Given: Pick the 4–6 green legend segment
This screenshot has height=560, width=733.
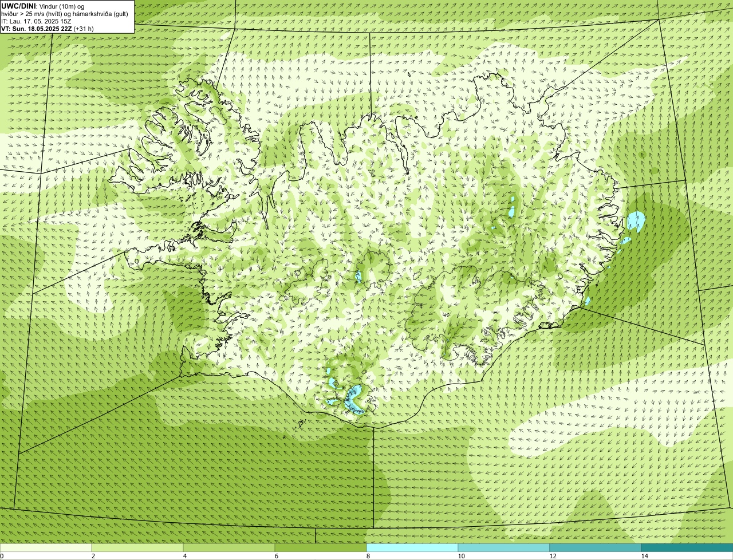Looking at the screenshot, I should pyautogui.click(x=229, y=547).
